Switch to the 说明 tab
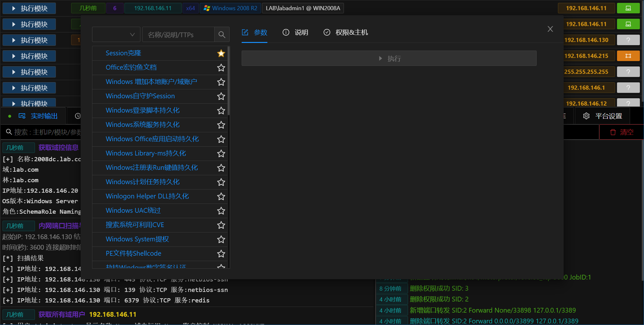This screenshot has width=644, height=325. point(295,32)
